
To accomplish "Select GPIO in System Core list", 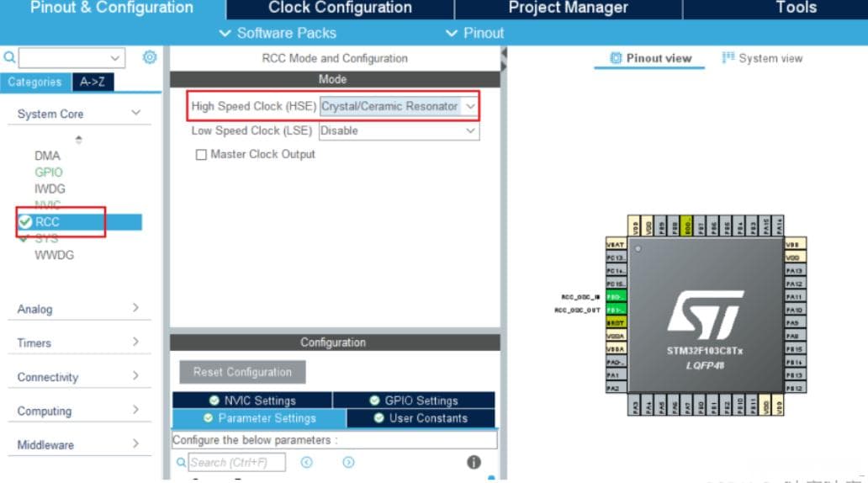I will pos(49,172).
